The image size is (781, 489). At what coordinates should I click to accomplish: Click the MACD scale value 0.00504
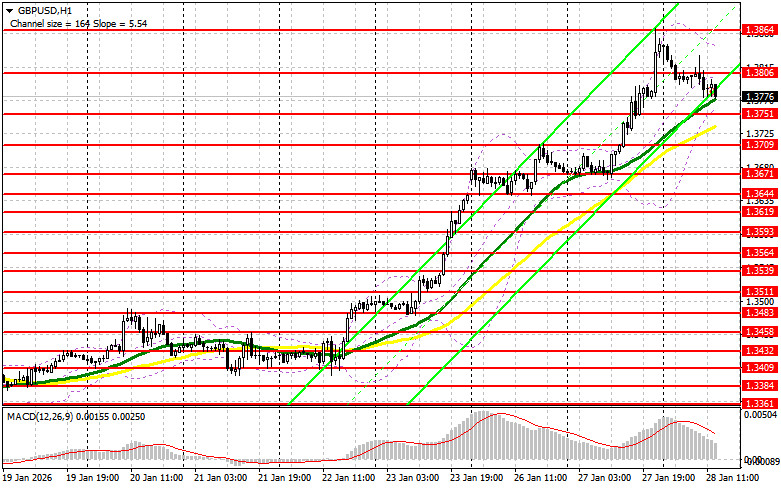tap(761, 414)
